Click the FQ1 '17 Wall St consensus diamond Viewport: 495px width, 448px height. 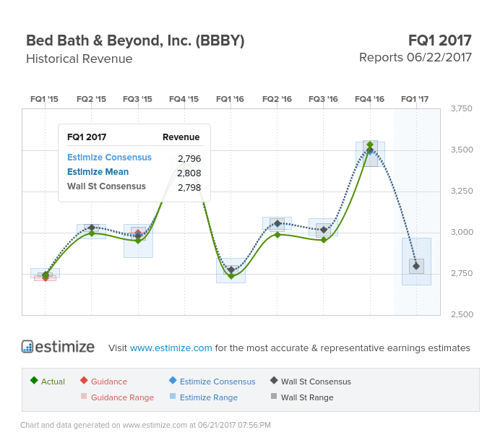pyautogui.click(x=416, y=266)
